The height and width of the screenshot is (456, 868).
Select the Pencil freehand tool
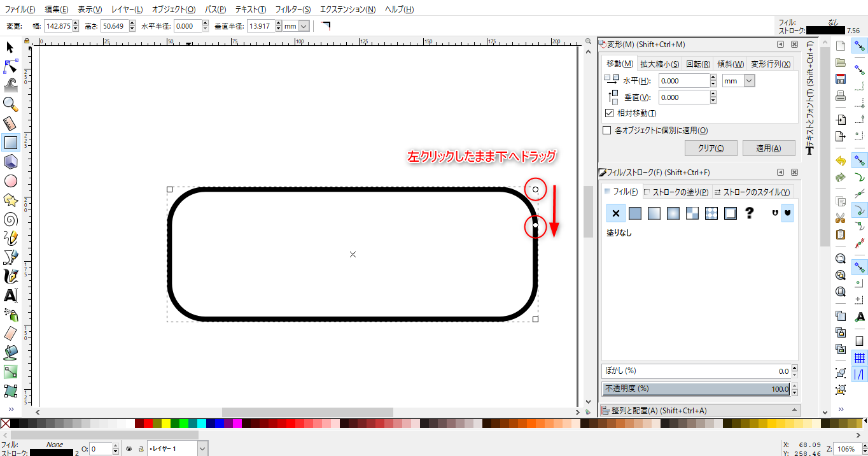[10, 238]
